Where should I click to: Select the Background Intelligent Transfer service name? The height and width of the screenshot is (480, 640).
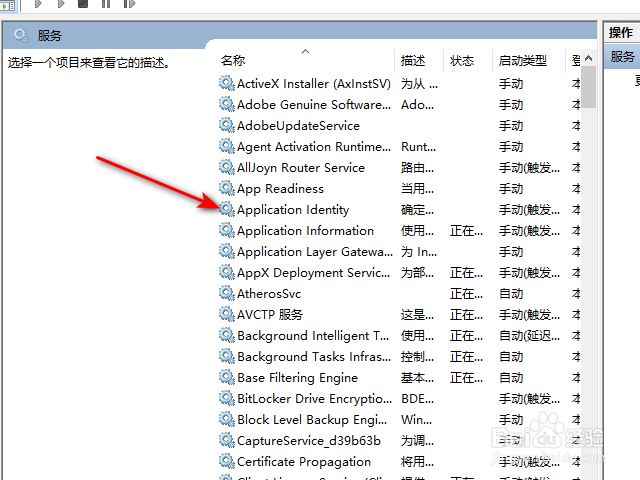(x=313, y=336)
